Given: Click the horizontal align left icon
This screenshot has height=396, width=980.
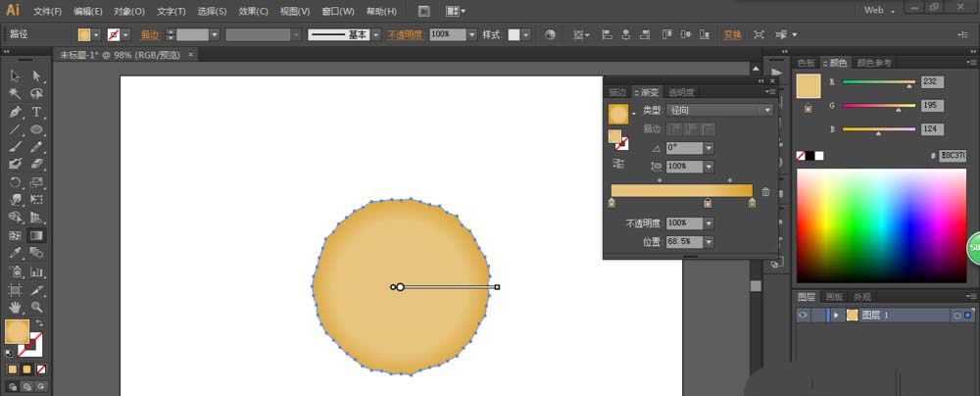Looking at the screenshot, I should click(607, 35).
